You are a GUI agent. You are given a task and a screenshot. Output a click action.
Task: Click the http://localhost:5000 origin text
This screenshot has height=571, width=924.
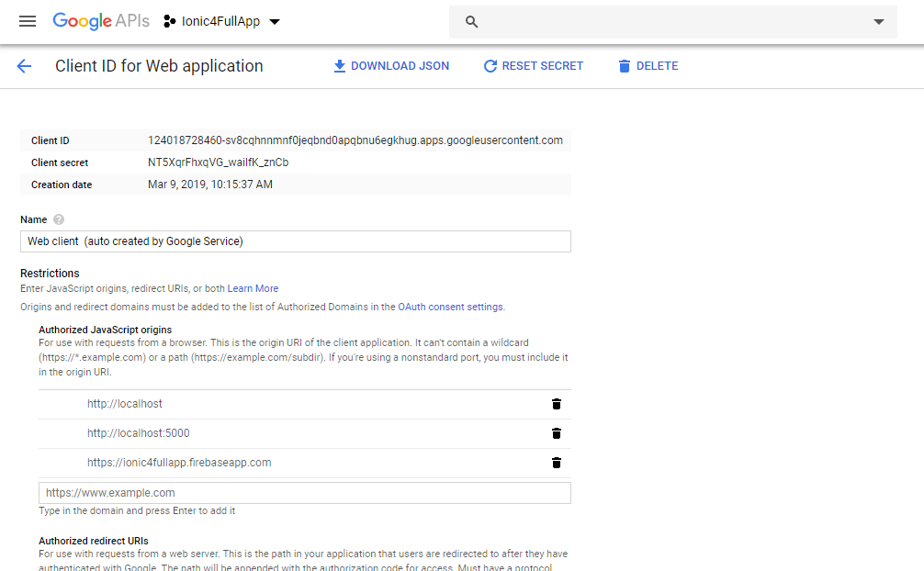(x=139, y=433)
